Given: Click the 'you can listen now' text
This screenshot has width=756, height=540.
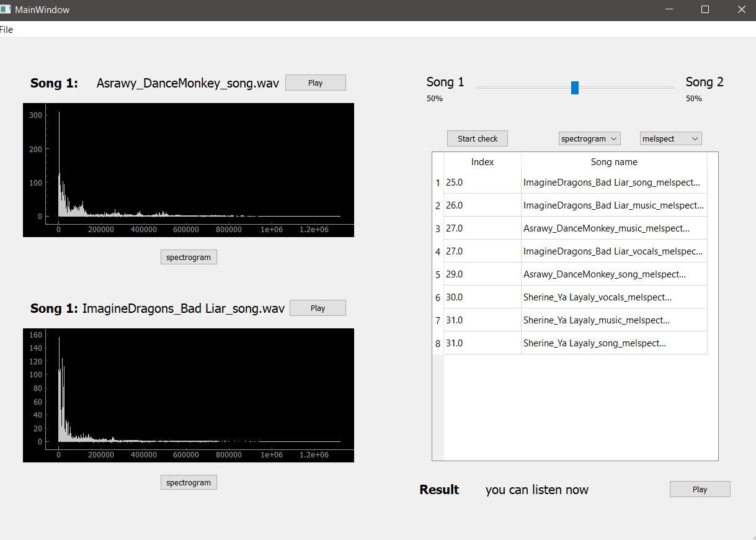Looking at the screenshot, I should click(x=537, y=490).
